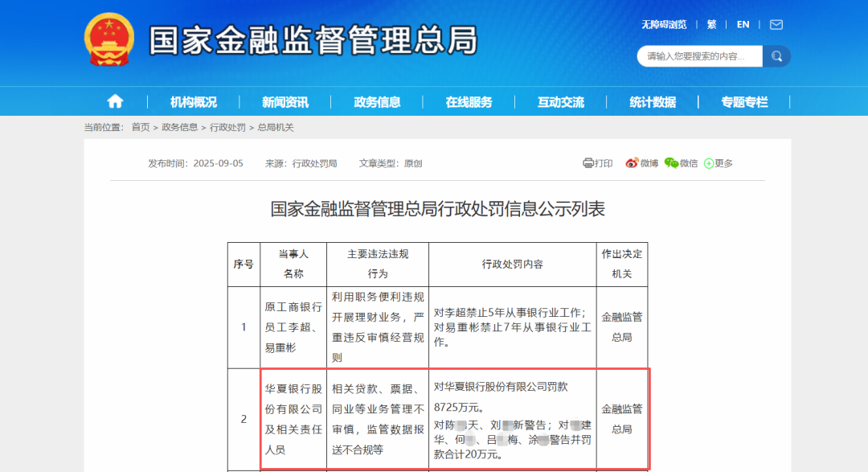
Task: Click article type text 原创
Action: click(x=413, y=163)
